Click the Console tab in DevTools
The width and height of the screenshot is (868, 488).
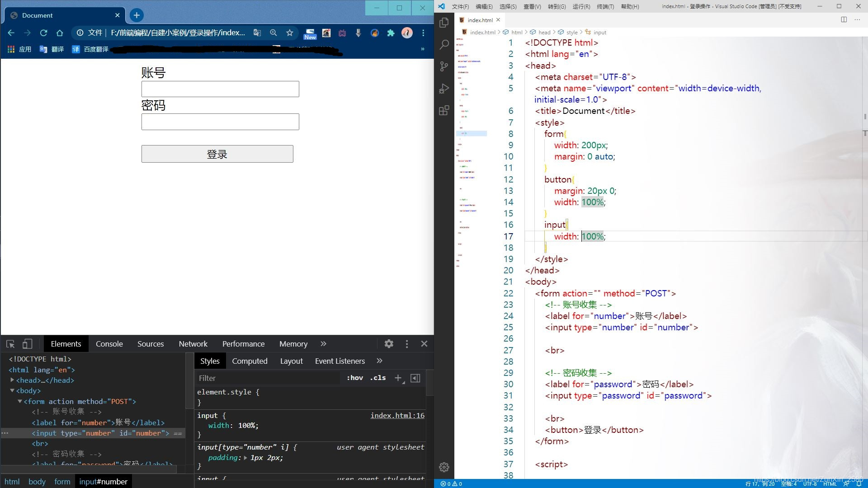click(x=109, y=344)
